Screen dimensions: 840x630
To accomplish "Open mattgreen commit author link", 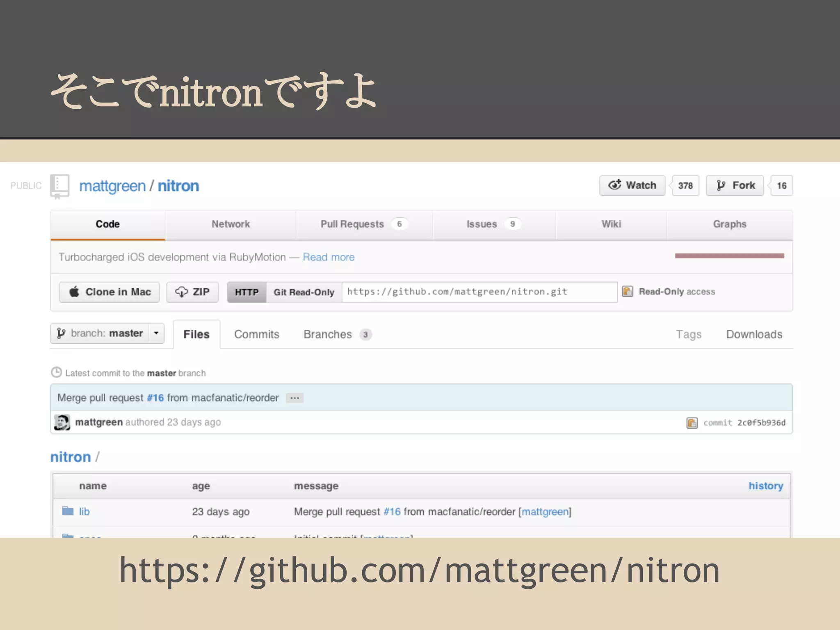I will (99, 422).
